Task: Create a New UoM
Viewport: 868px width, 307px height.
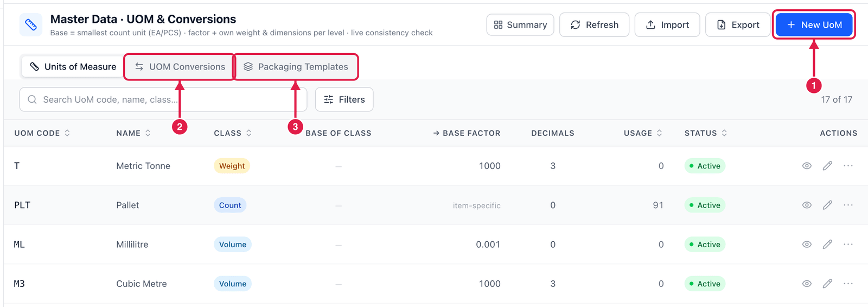Action: click(x=814, y=25)
